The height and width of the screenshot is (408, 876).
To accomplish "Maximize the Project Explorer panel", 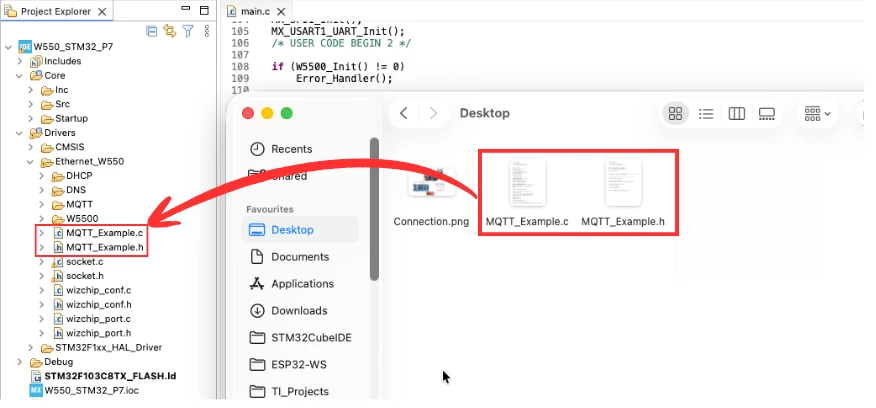I will (x=204, y=10).
